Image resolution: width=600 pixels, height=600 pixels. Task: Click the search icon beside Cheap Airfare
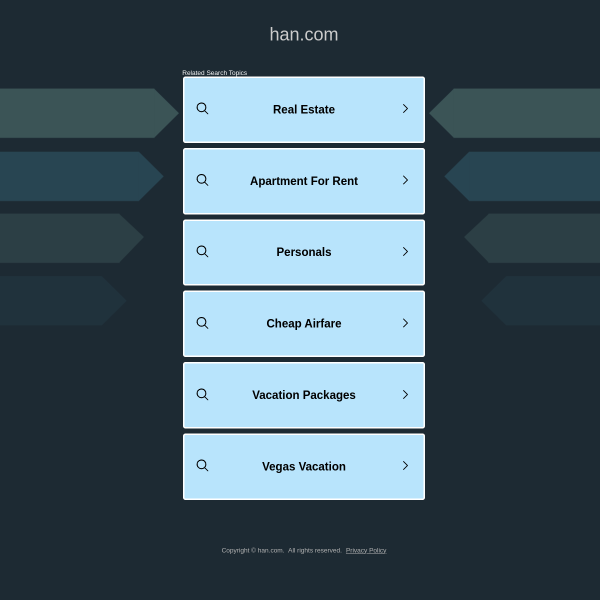click(202, 323)
